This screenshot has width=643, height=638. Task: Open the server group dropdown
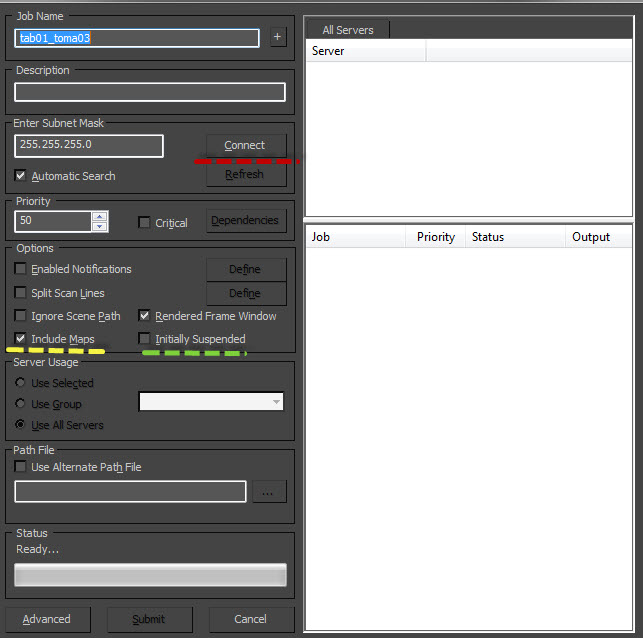tap(211, 402)
